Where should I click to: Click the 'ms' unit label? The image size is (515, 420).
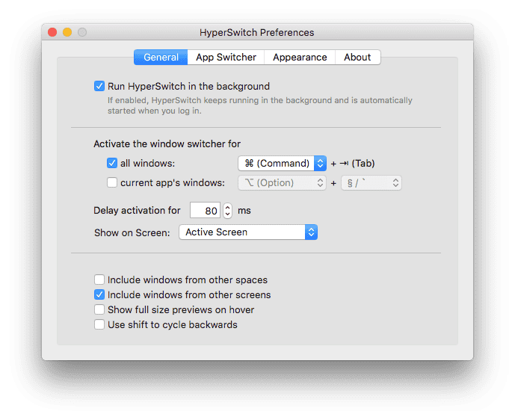pyautogui.click(x=244, y=211)
